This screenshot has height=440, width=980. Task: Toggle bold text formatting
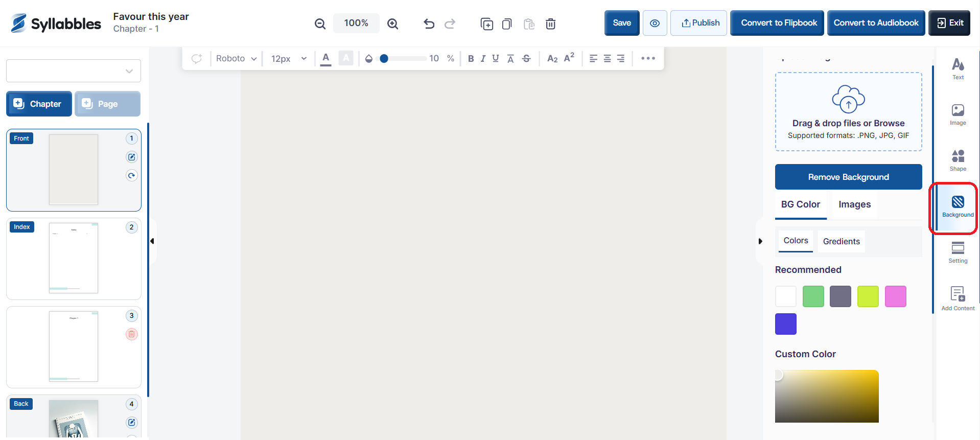tap(471, 59)
